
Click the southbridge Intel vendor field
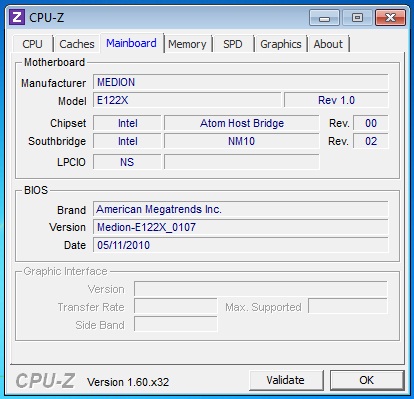tap(127, 141)
